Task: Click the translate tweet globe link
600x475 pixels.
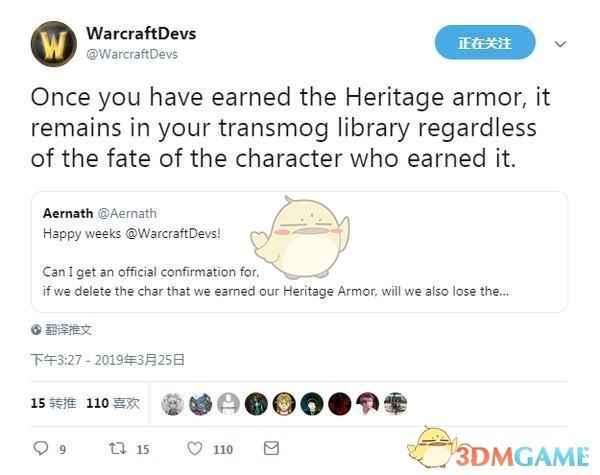Action: 62,330
